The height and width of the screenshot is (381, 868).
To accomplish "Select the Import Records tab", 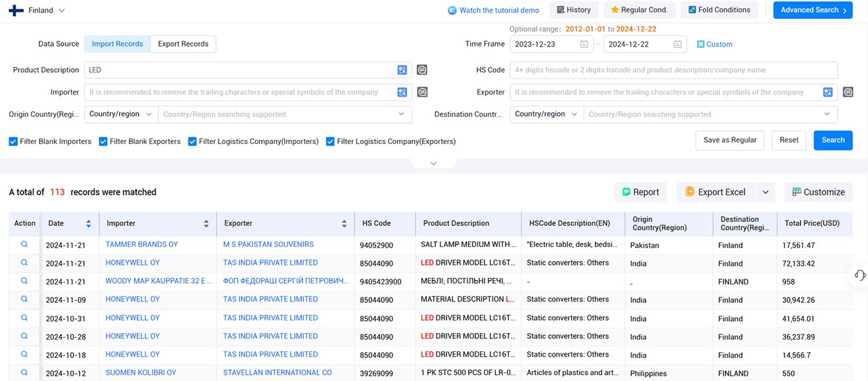I will pos(118,44).
